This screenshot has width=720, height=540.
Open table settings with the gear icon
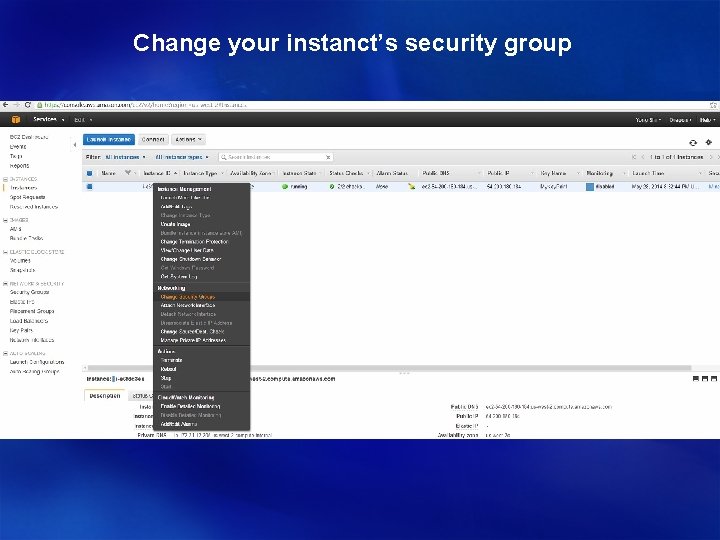pos(709,142)
